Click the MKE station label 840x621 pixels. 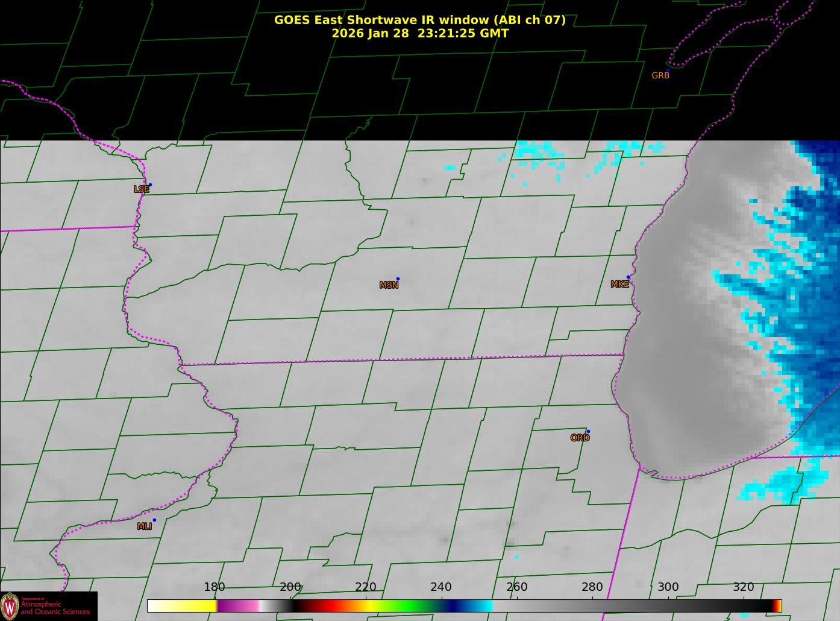pyautogui.click(x=619, y=285)
